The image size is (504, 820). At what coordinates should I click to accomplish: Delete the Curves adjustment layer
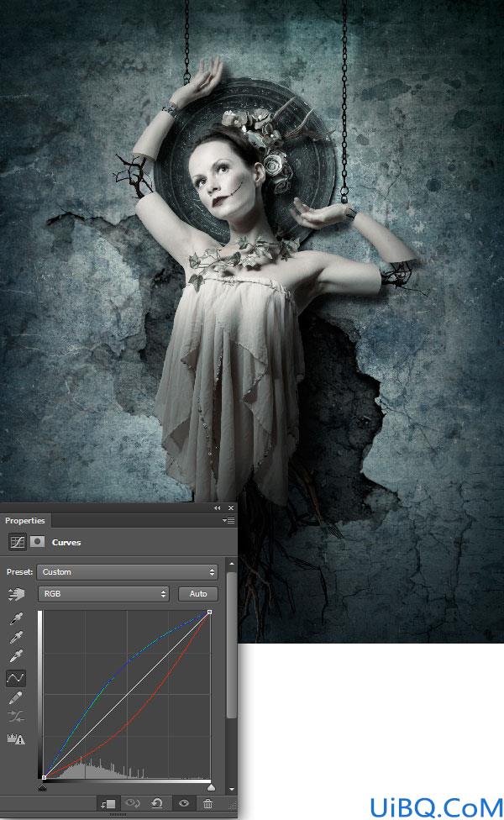click(208, 804)
